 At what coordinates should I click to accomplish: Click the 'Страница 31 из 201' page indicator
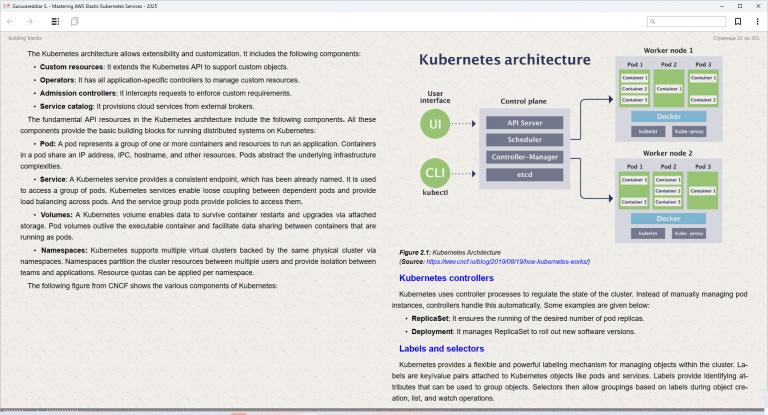[x=736, y=38]
